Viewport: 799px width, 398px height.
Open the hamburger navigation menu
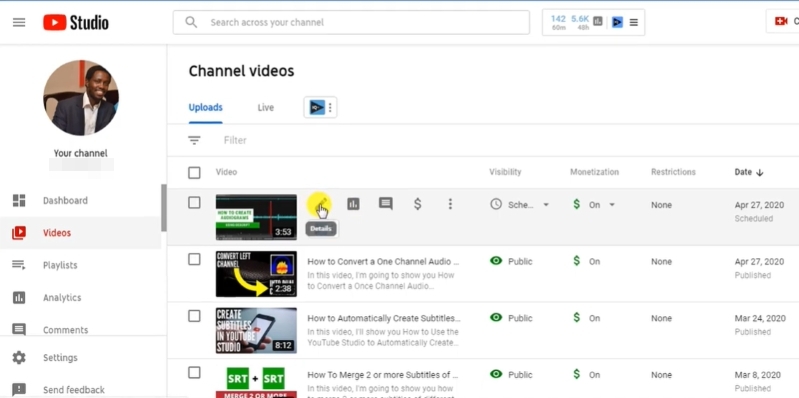pos(19,22)
